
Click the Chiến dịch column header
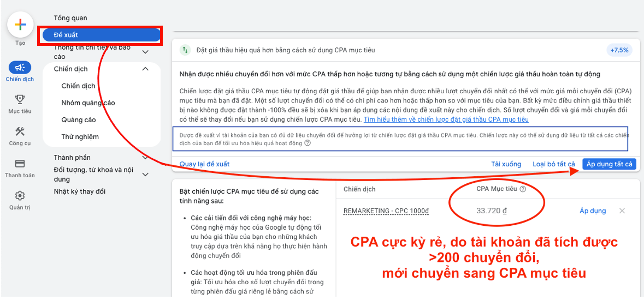click(x=359, y=189)
